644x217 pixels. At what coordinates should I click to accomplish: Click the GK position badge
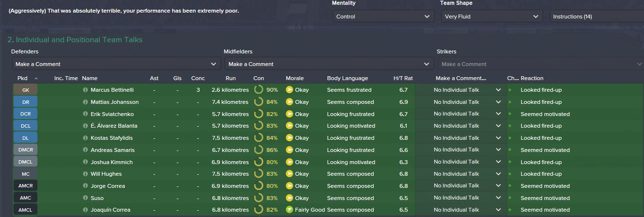25,90
